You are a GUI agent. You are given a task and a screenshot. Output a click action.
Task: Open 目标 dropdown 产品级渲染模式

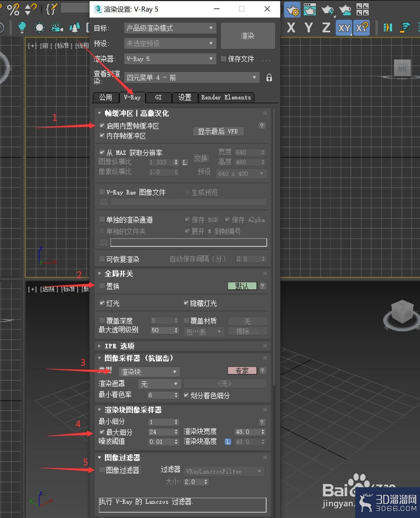170,28
